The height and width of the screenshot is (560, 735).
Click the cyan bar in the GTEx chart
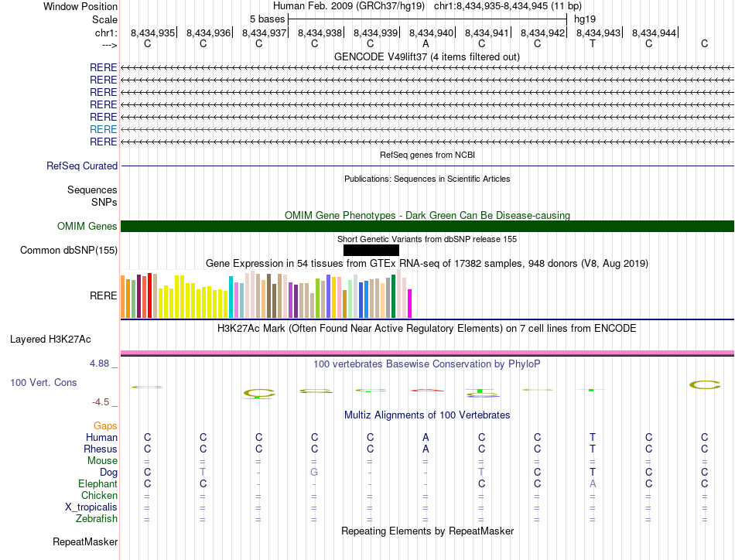coord(231,297)
